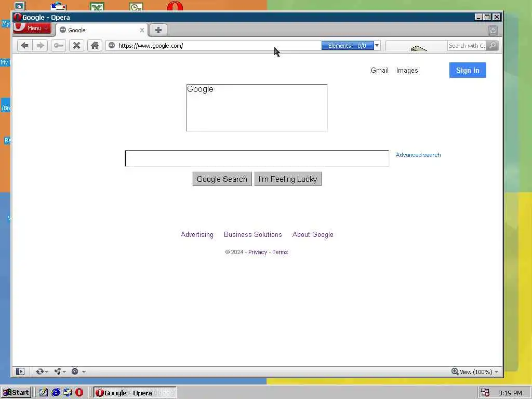The image size is (532, 399).
Task: Select Google - Opera taskbar button
Action: (x=135, y=393)
